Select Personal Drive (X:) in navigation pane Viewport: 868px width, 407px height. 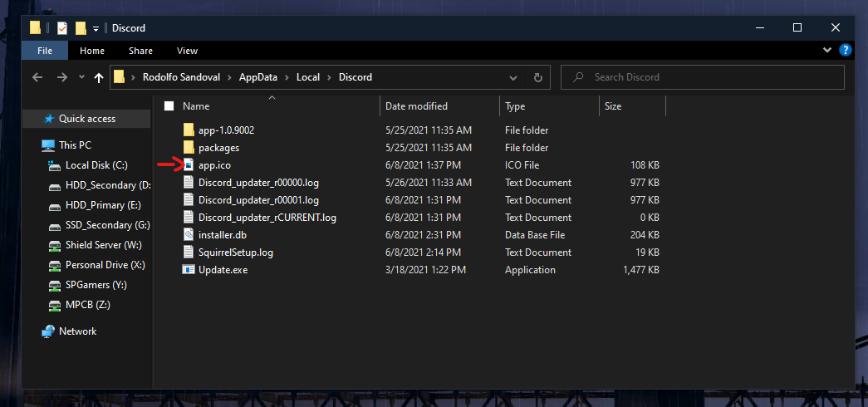point(105,265)
